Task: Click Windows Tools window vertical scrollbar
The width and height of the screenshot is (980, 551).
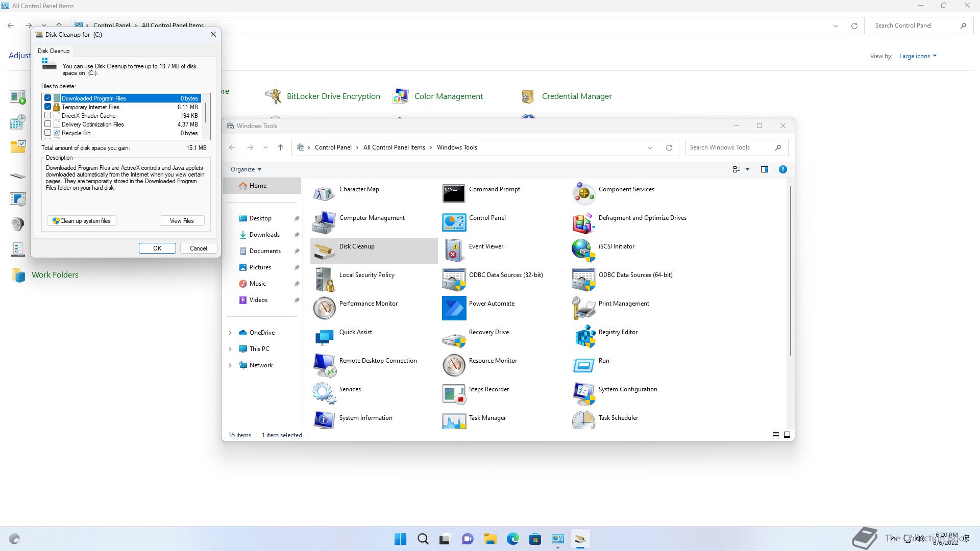Action: 790,270
